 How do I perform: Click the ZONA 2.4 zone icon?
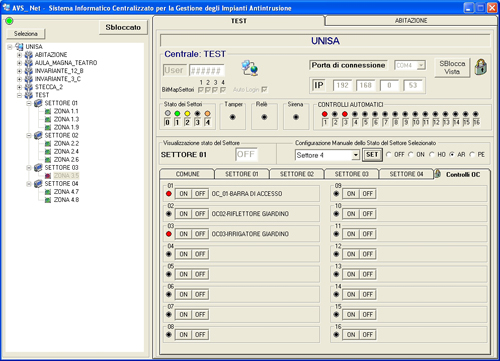pyautogui.click(x=48, y=152)
